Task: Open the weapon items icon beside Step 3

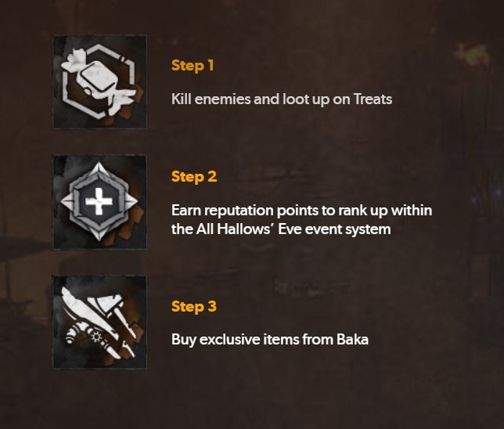Action: (x=99, y=322)
